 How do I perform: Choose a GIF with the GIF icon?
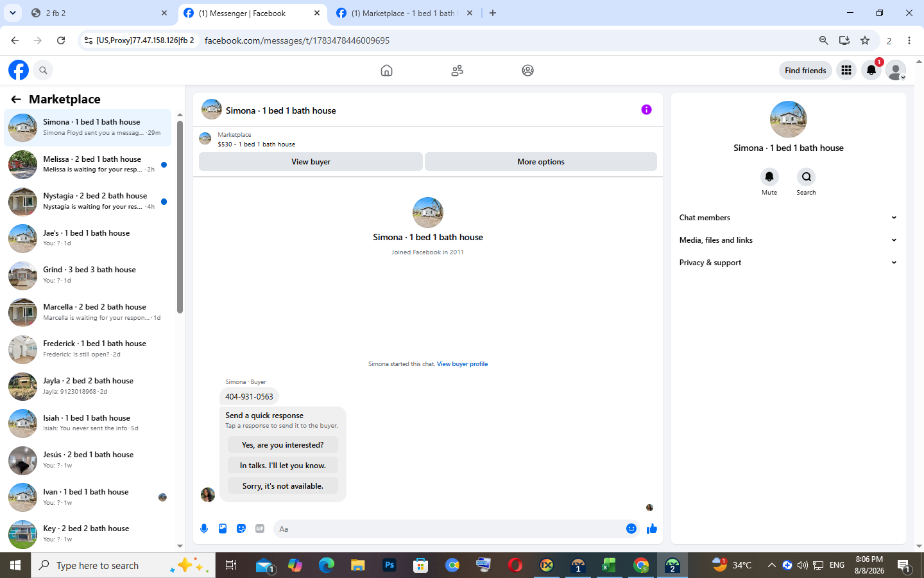(x=260, y=529)
